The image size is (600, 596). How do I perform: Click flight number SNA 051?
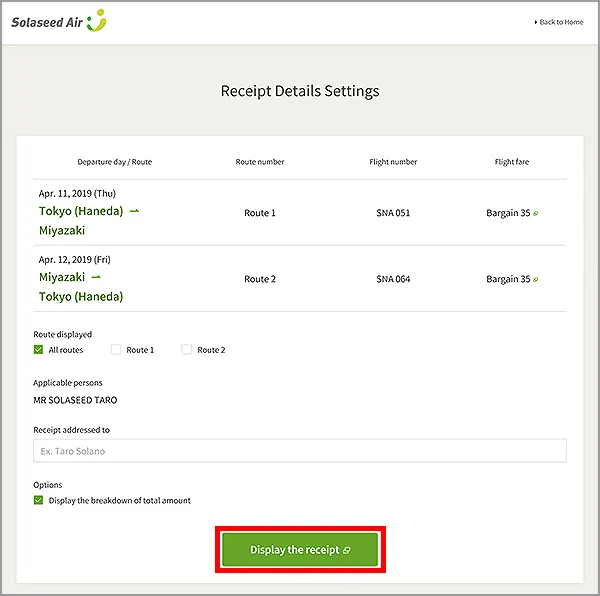tap(393, 213)
